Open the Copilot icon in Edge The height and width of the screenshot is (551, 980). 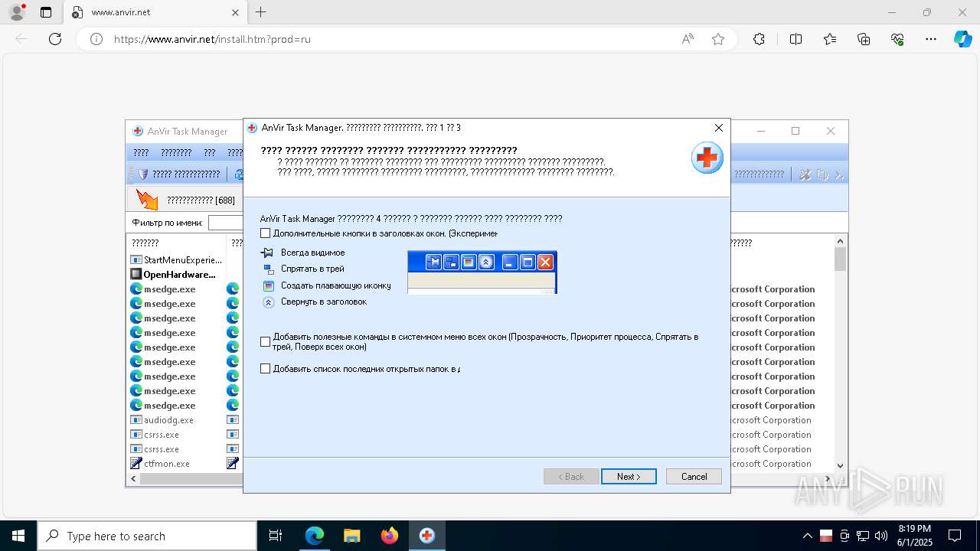[962, 39]
